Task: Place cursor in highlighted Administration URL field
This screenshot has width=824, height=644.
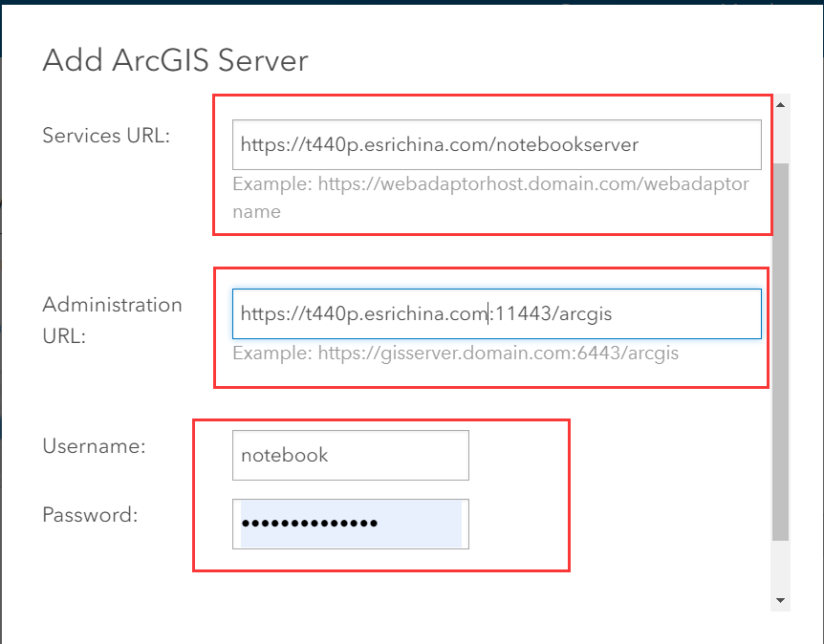Action: coord(496,312)
